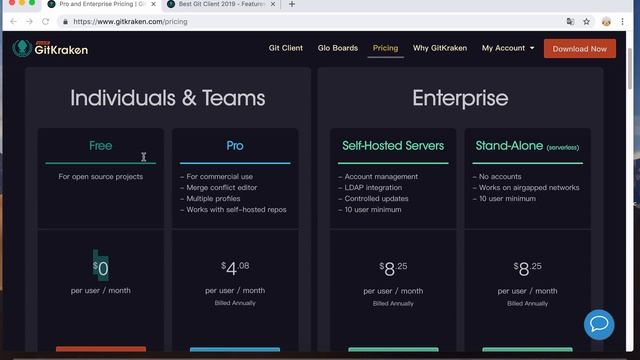The width and height of the screenshot is (640, 360).
Task: Click 'Account management' feature text
Action: click(381, 177)
